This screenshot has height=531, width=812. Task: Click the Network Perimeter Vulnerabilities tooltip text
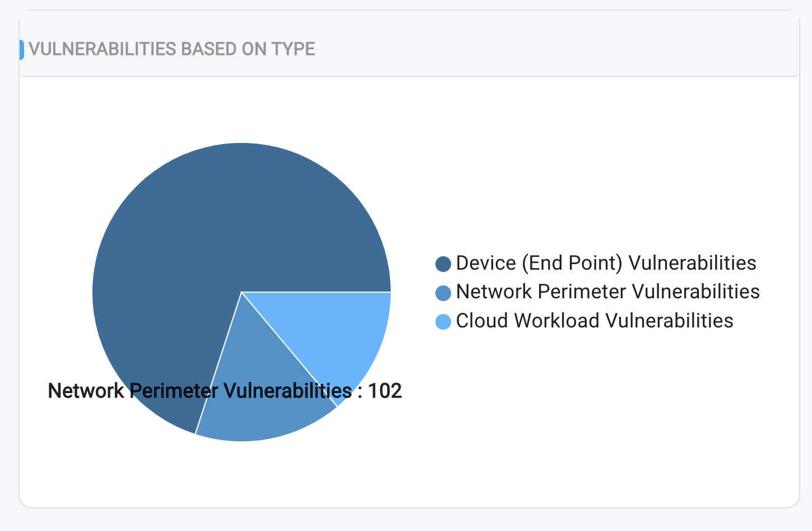tap(199, 391)
